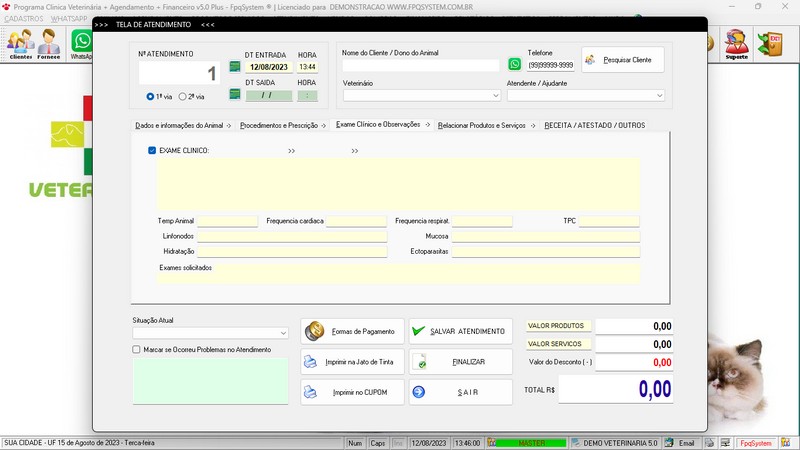Viewport: 800px width, 450px height.
Task: Click the green problems notes box
Action: coord(210,381)
